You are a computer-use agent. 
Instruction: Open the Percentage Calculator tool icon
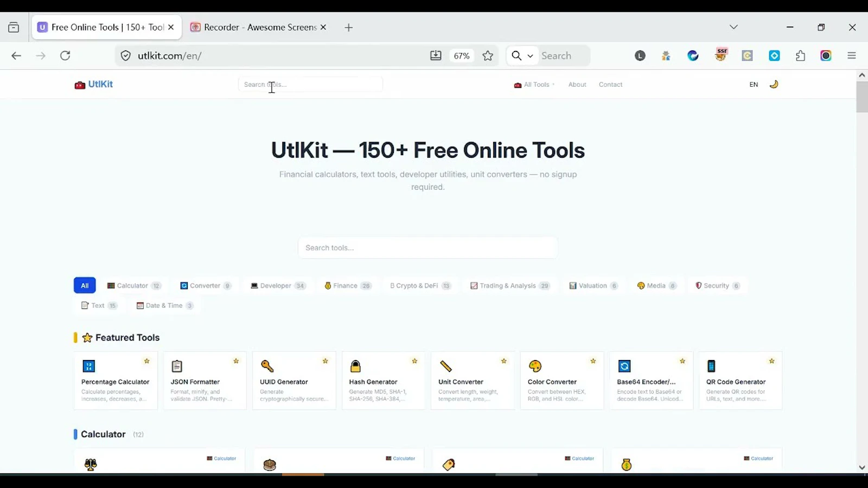(x=89, y=367)
